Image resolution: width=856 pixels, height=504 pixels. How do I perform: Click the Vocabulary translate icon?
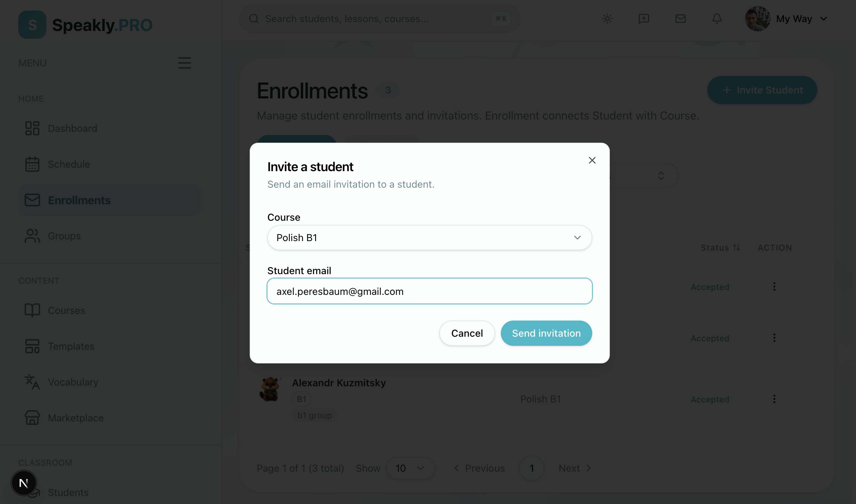(32, 382)
